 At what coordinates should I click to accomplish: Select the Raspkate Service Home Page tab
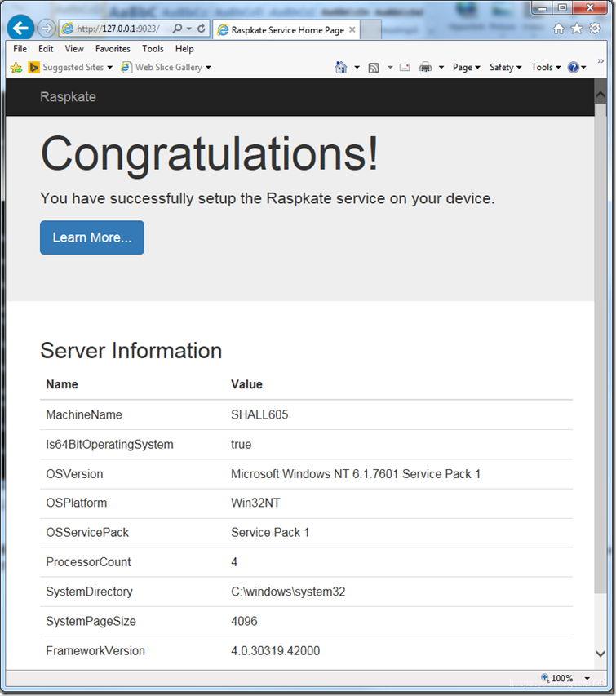pos(286,29)
